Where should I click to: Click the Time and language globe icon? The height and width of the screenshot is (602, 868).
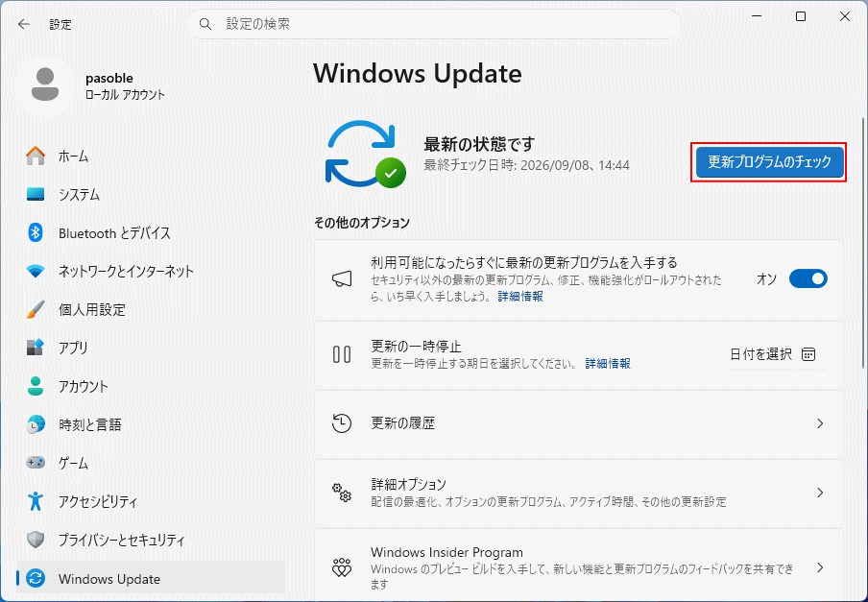(x=36, y=424)
